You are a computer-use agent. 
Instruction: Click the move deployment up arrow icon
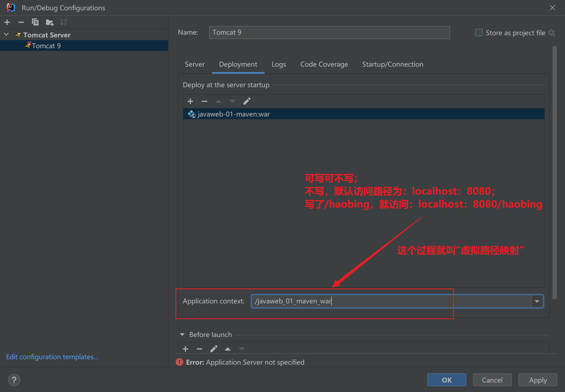coord(219,101)
